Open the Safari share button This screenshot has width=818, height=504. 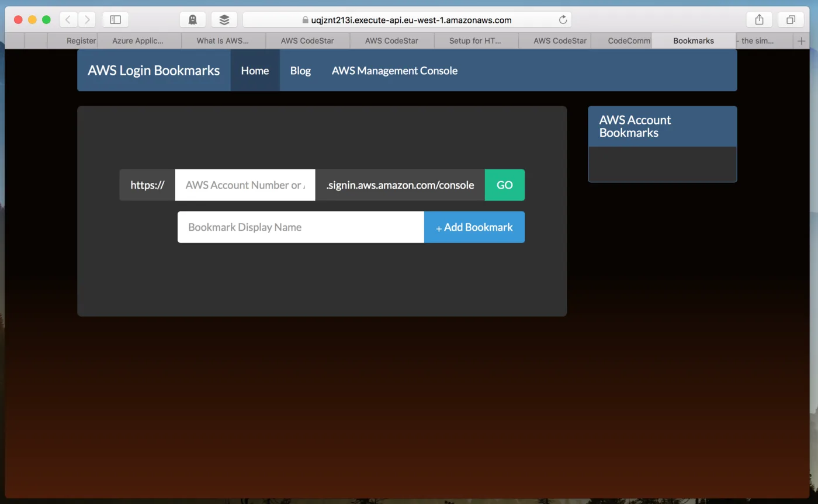(759, 20)
